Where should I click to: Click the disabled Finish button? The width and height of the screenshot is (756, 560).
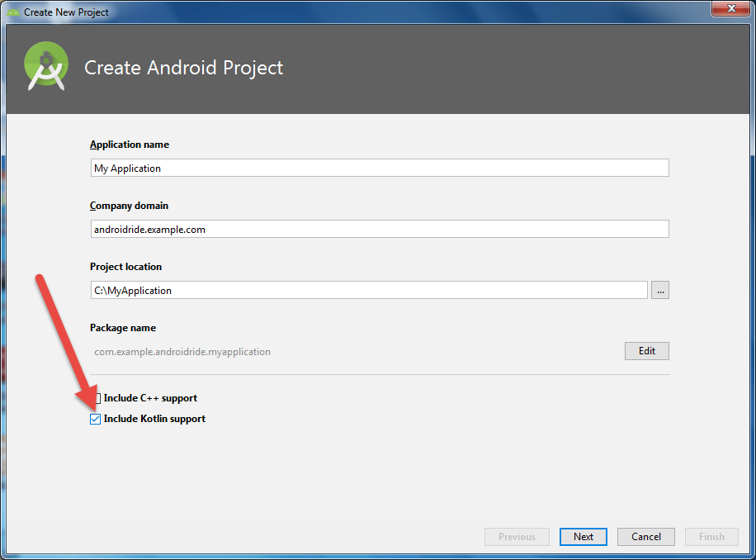pos(711,536)
